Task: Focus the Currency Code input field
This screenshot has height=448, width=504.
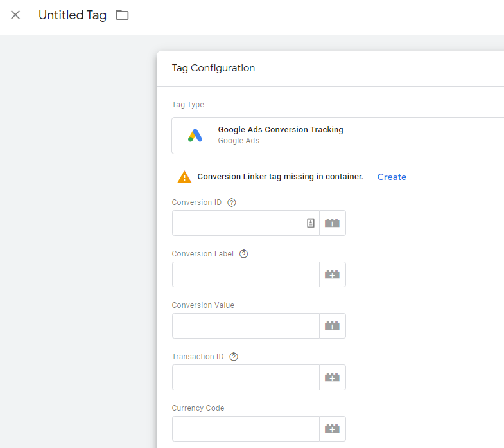Action: tap(245, 429)
